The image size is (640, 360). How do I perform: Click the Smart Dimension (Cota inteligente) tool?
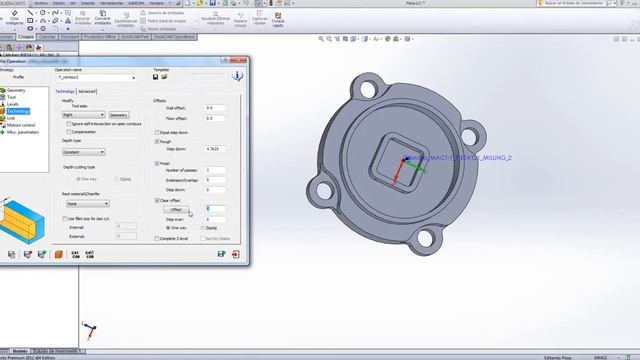point(14,18)
